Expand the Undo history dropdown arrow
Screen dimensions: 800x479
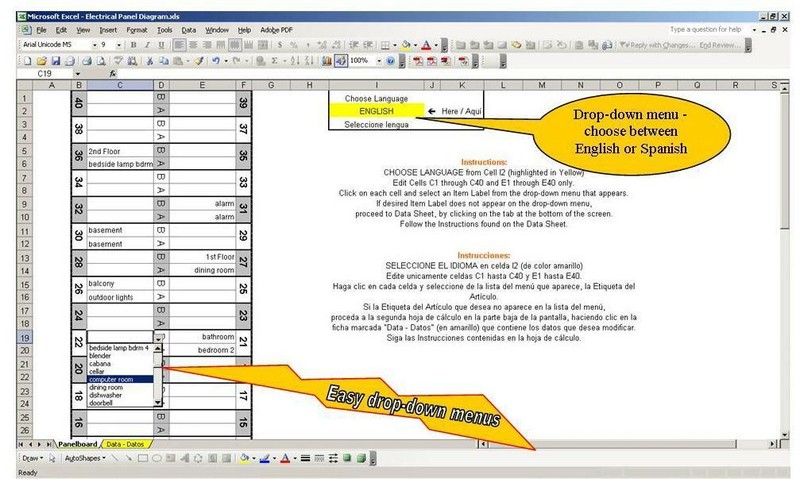pos(226,61)
